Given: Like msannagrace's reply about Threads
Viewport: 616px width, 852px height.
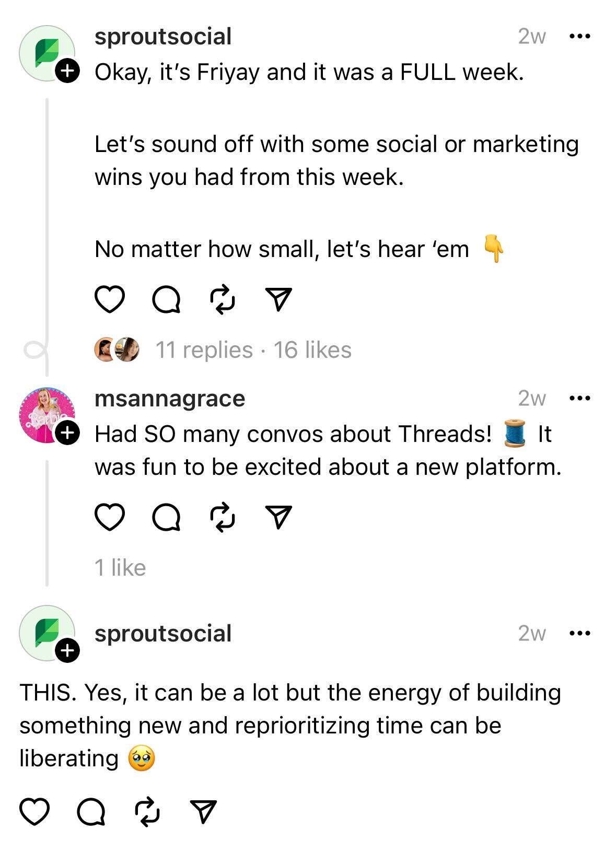Looking at the screenshot, I should pos(110,517).
